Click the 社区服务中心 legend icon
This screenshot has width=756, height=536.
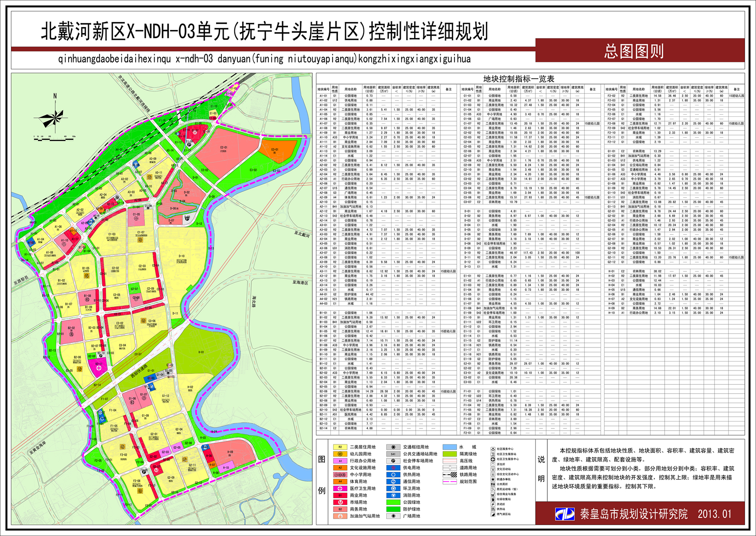coord(493,449)
